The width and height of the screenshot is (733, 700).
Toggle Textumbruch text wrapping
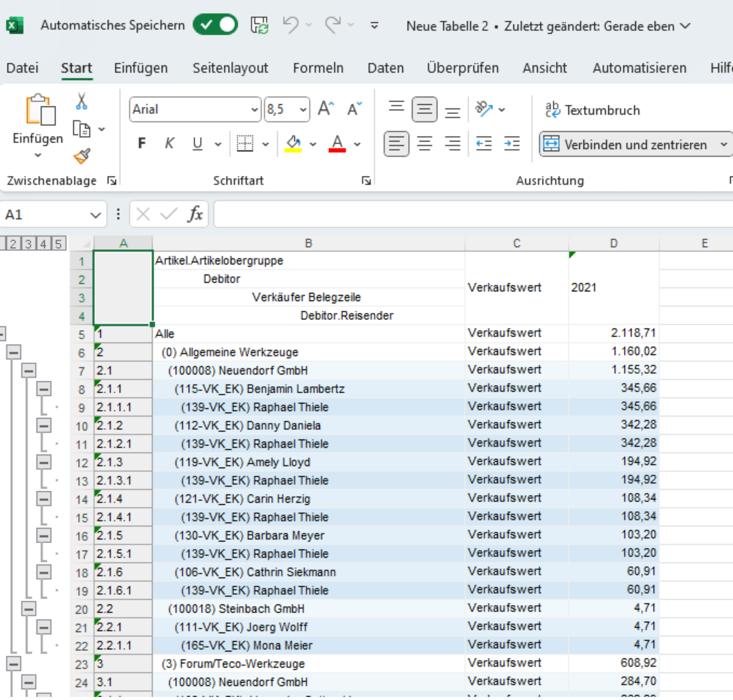(592, 110)
